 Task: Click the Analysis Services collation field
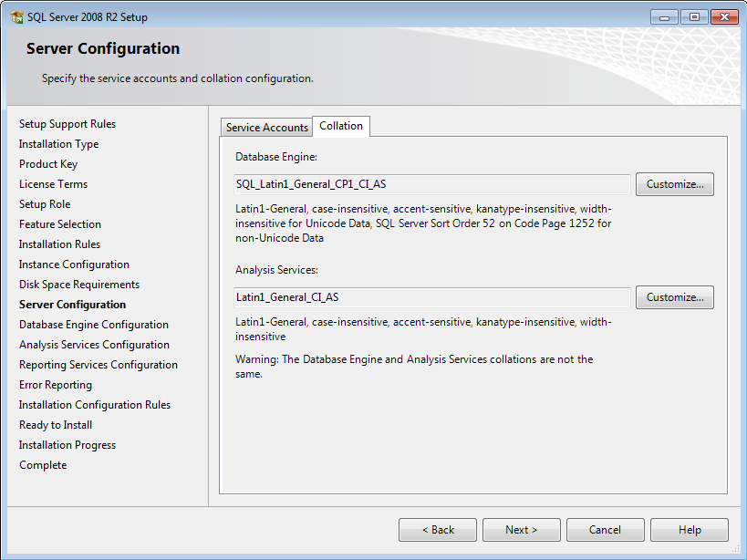point(432,297)
